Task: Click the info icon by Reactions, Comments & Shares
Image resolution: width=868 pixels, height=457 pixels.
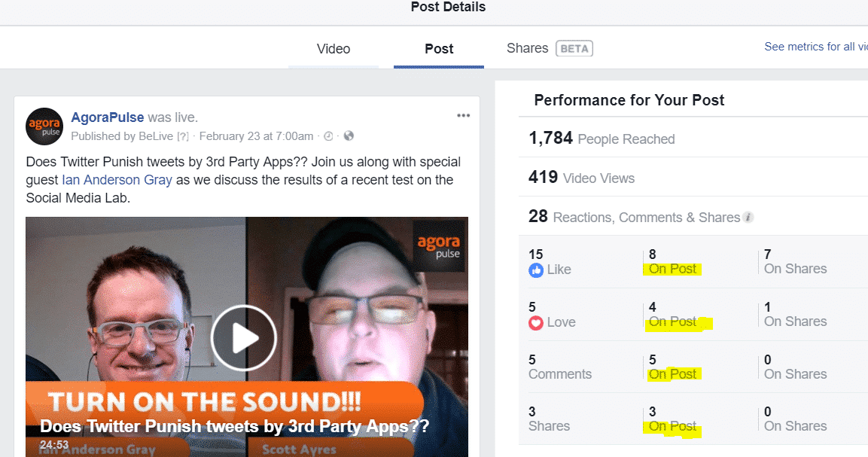Action: pyautogui.click(x=748, y=217)
